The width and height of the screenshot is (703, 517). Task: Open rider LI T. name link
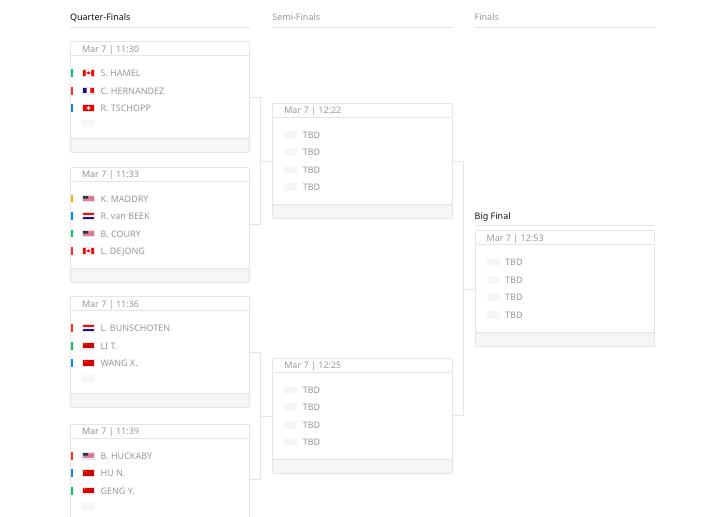109,346
